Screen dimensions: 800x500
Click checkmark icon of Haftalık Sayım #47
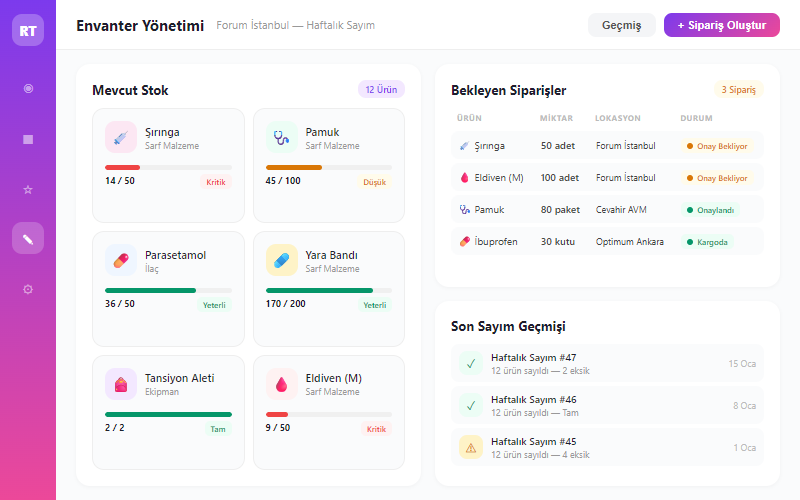click(471, 364)
